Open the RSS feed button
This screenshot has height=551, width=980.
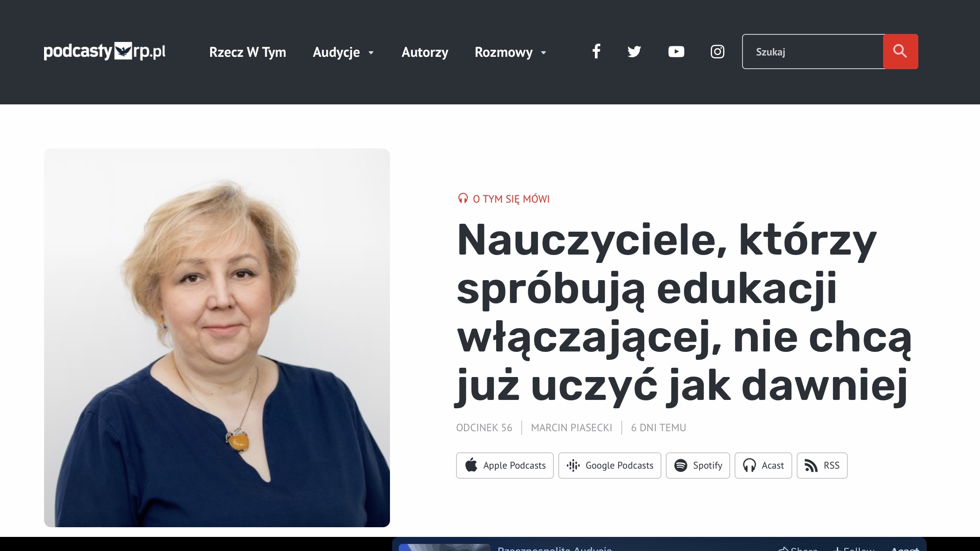pos(822,466)
